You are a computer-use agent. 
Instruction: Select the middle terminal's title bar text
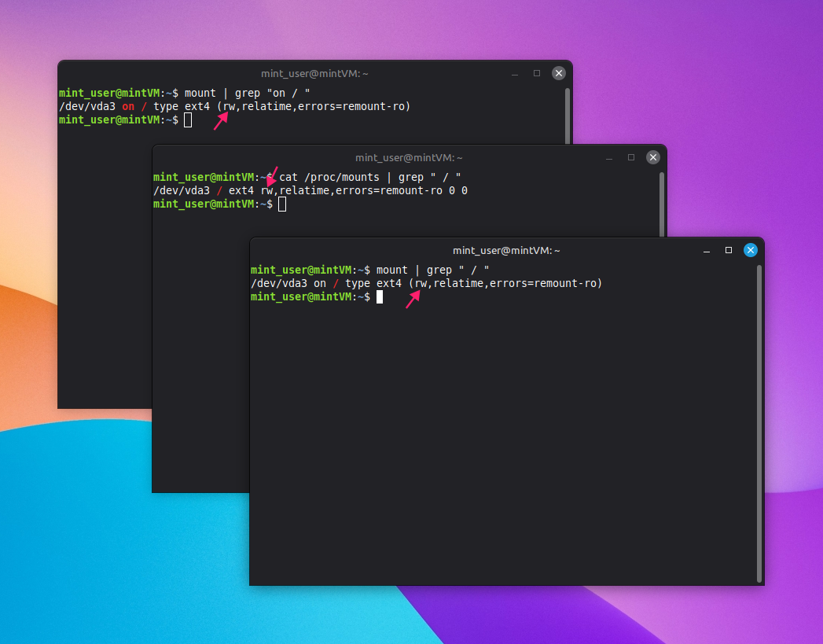tap(408, 158)
